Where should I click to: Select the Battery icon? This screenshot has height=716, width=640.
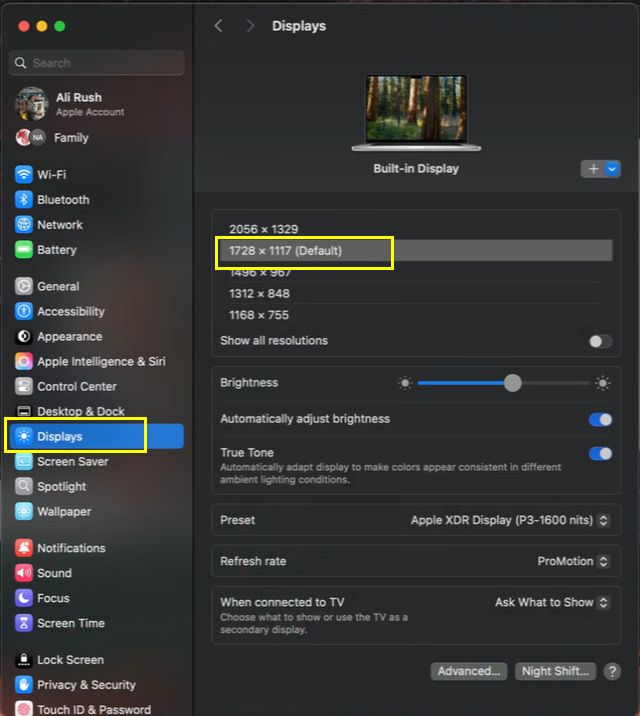[x=24, y=250]
